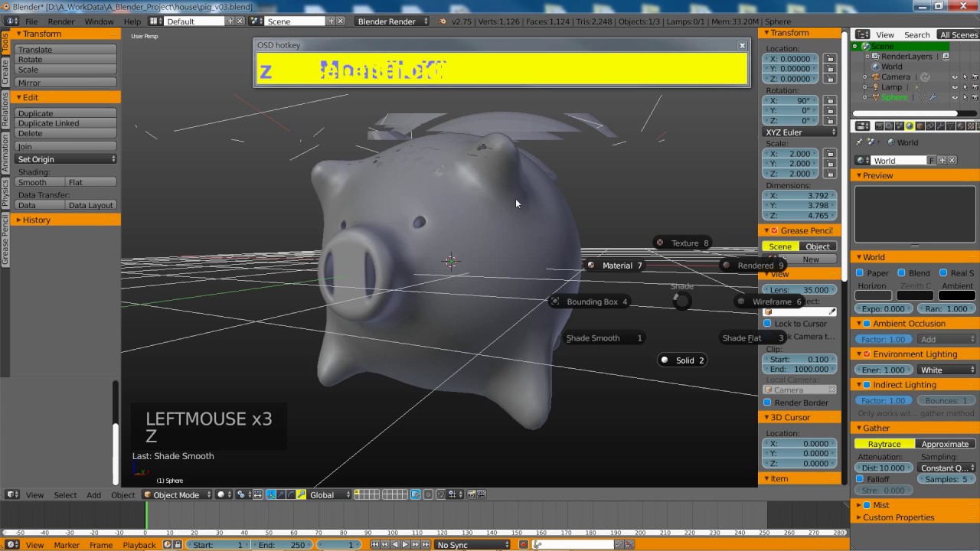Toggle the Falloff checkbox
980x551 pixels.
[x=860, y=479]
